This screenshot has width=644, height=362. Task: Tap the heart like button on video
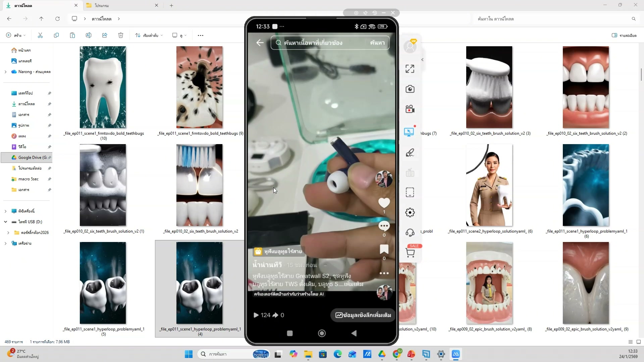(384, 203)
